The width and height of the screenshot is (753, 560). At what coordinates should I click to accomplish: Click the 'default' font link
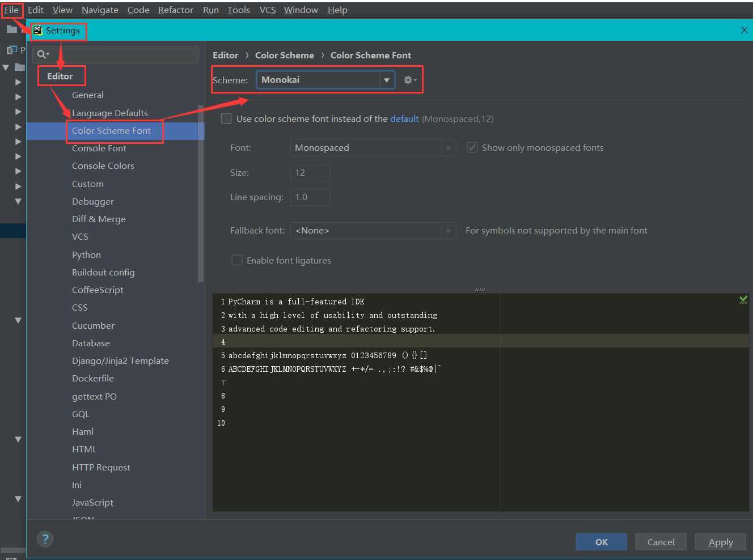pyautogui.click(x=404, y=118)
